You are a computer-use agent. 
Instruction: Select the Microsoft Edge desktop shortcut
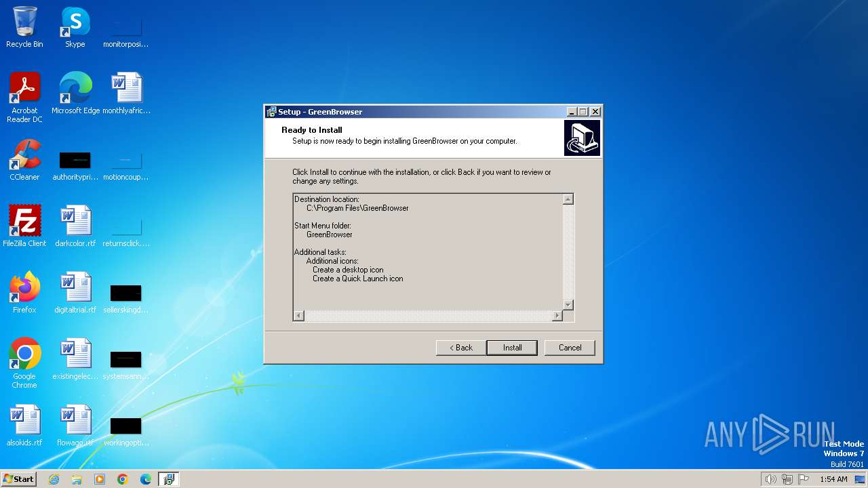(75, 94)
